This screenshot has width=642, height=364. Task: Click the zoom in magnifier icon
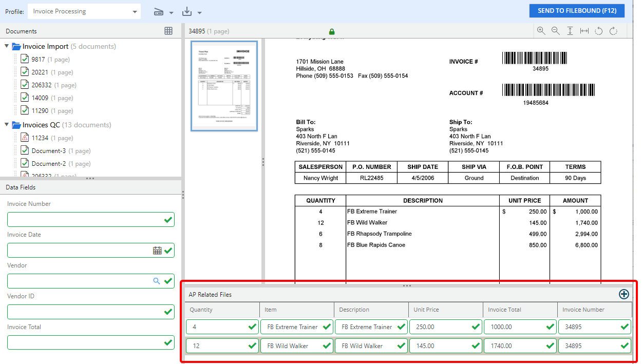[541, 31]
